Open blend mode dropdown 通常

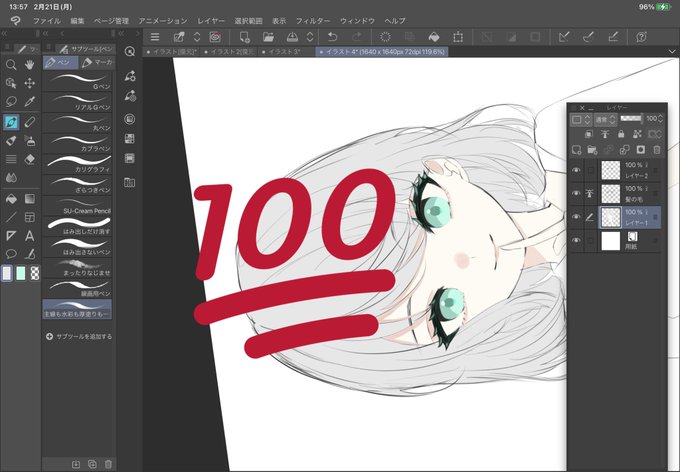click(x=605, y=119)
